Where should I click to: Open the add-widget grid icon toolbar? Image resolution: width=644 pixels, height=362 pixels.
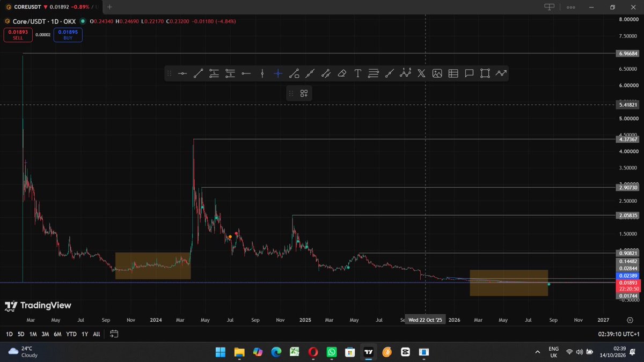[x=304, y=93]
